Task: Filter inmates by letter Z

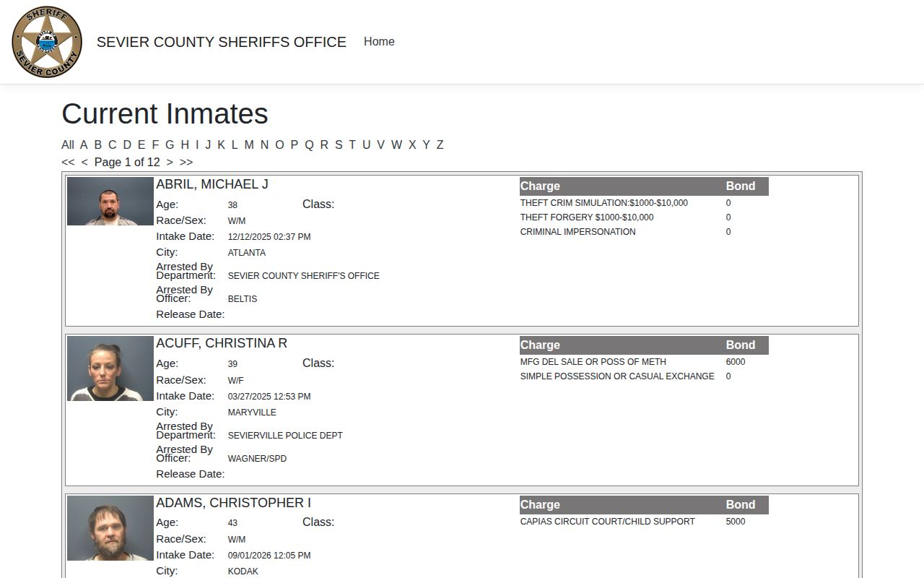Action: coord(440,144)
